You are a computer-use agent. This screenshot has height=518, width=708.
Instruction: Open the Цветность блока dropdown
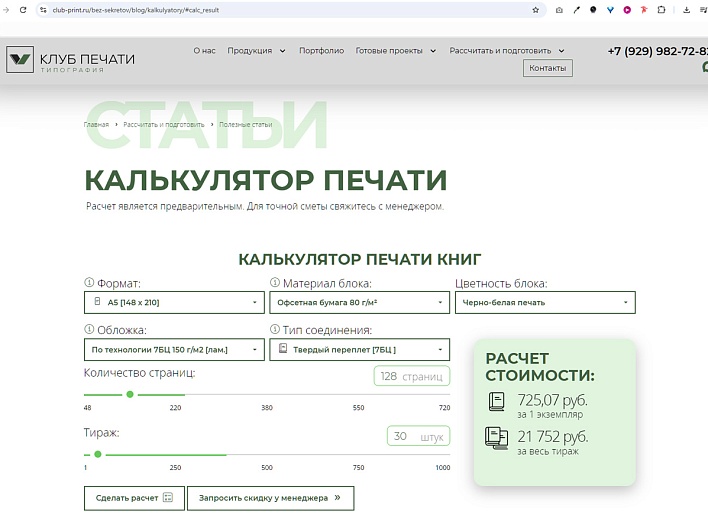coord(545,303)
